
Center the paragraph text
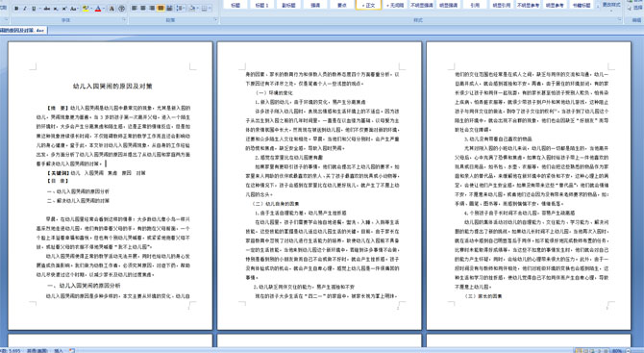coord(143,8)
